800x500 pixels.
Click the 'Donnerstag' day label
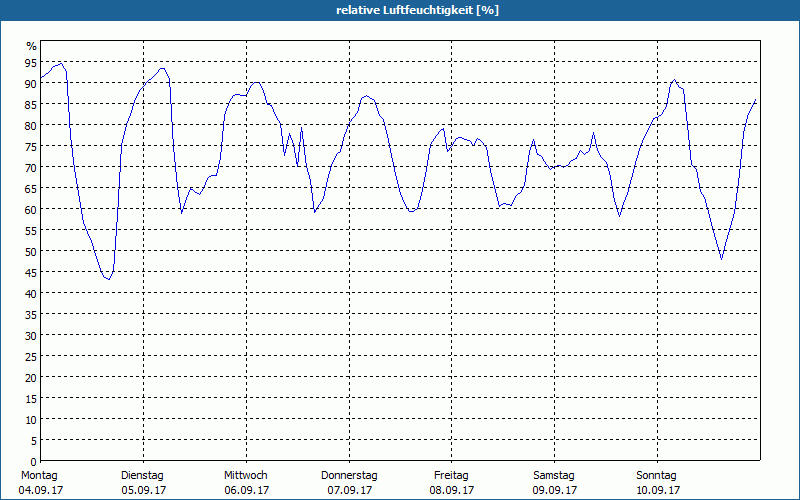(349, 476)
